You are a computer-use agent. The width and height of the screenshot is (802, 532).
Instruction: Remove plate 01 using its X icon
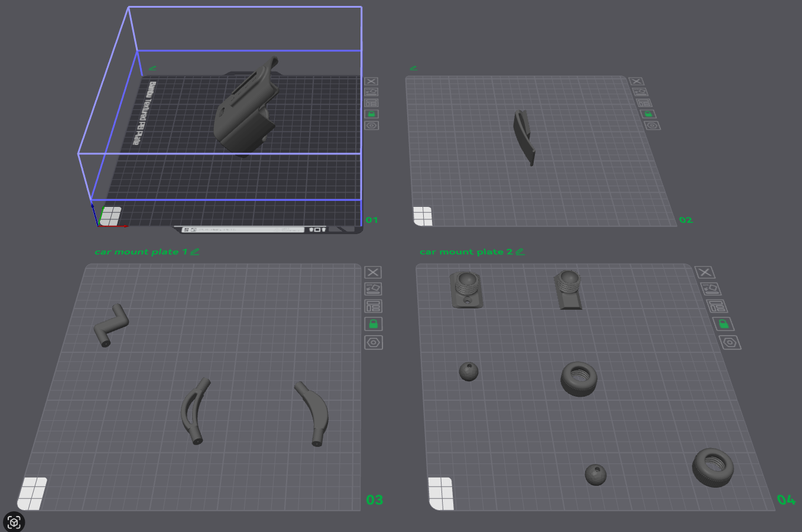tap(371, 82)
